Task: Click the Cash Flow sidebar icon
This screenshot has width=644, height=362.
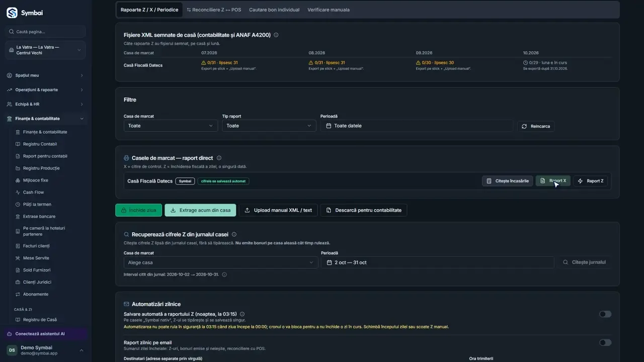Action: click(18, 193)
